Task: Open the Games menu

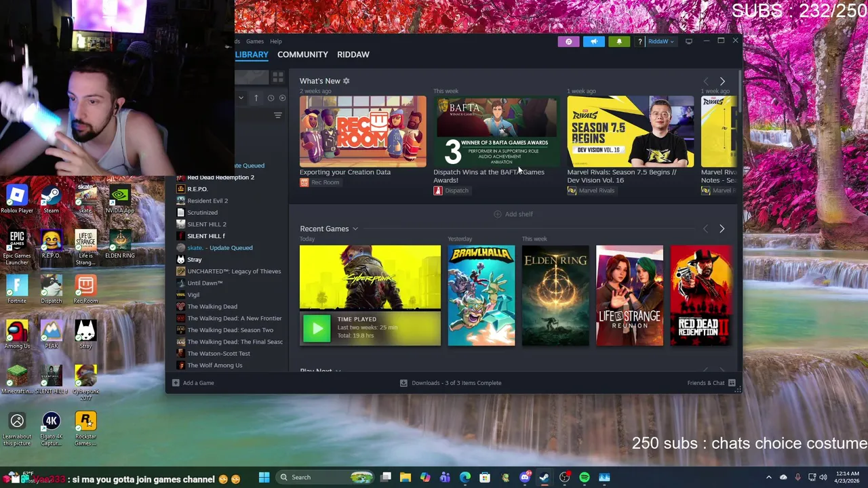Action: coord(255,41)
